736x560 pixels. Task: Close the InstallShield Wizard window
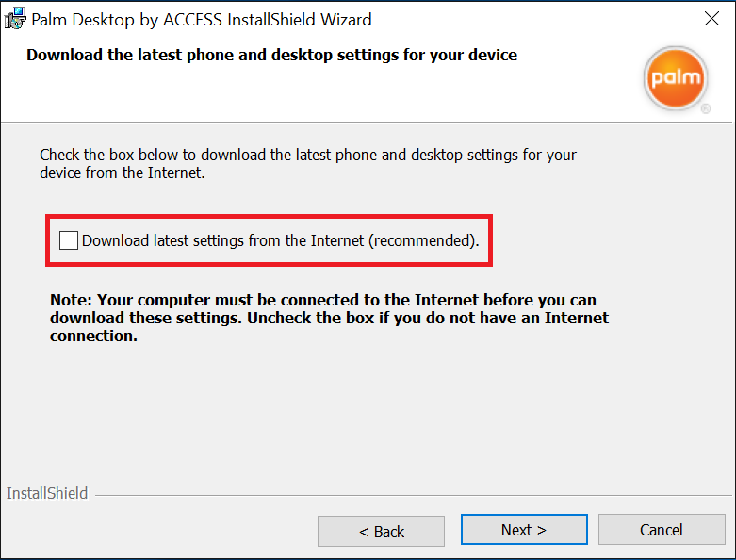click(x=711, y=19)
